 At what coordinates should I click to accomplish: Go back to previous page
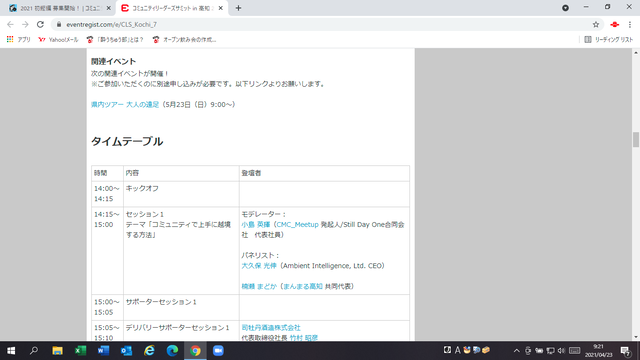(10, 24)
